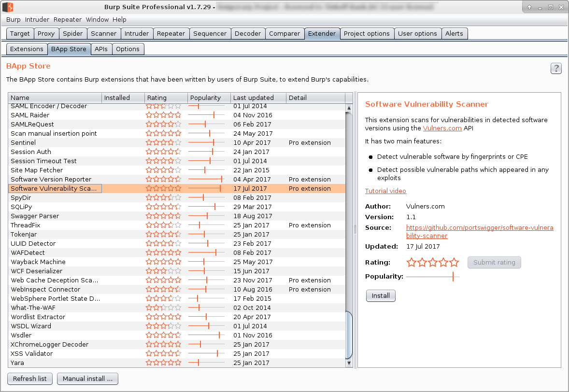Open the Burp menu

(14, 20)
